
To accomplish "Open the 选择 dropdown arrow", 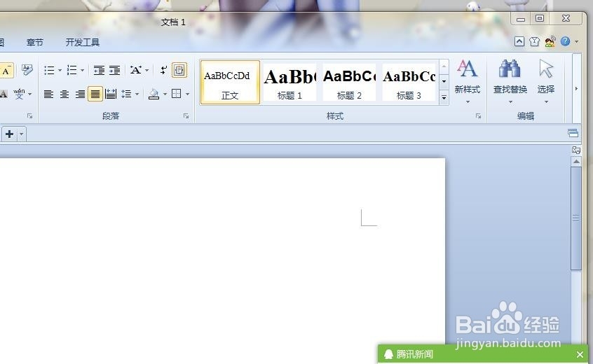I will (x=546, y=102).
